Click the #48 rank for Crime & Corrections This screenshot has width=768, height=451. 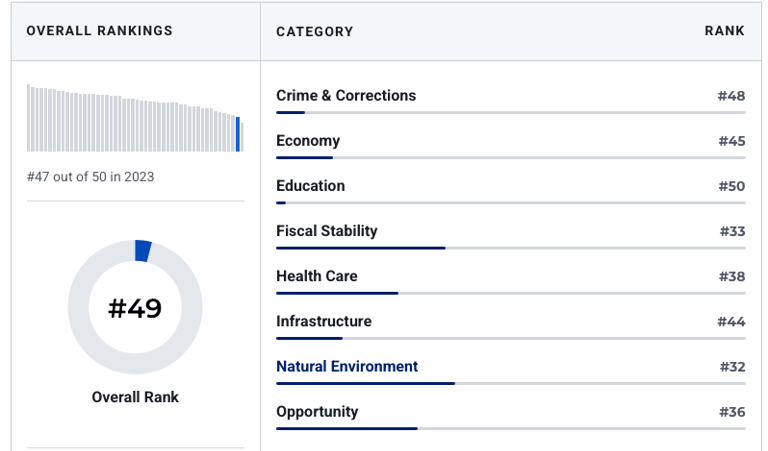point(731,96)
